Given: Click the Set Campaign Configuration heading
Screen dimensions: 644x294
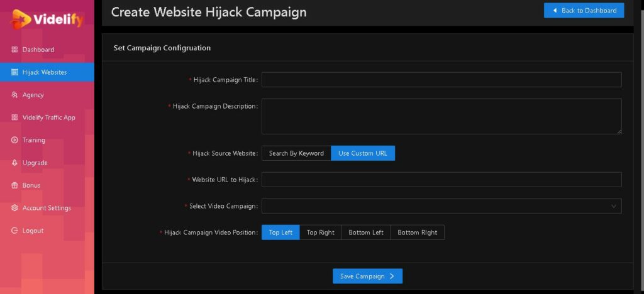Looking at the screenshot, I should [x=162, y=48].
